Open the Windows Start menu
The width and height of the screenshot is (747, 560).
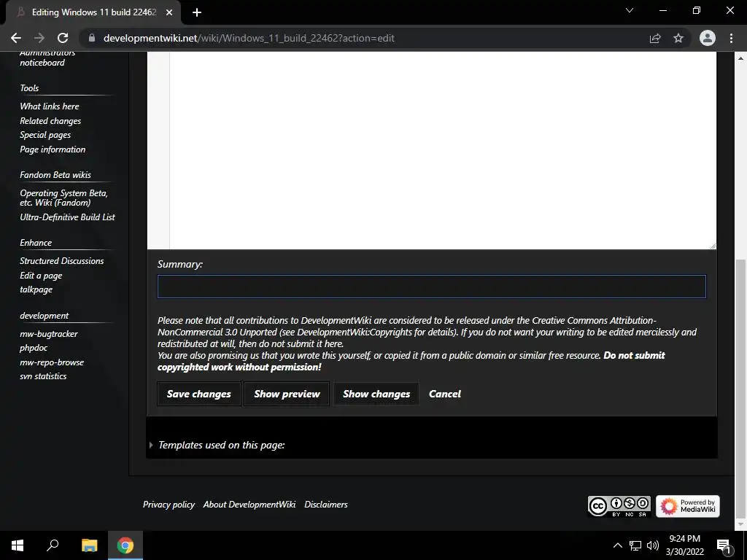pos(18,545)
